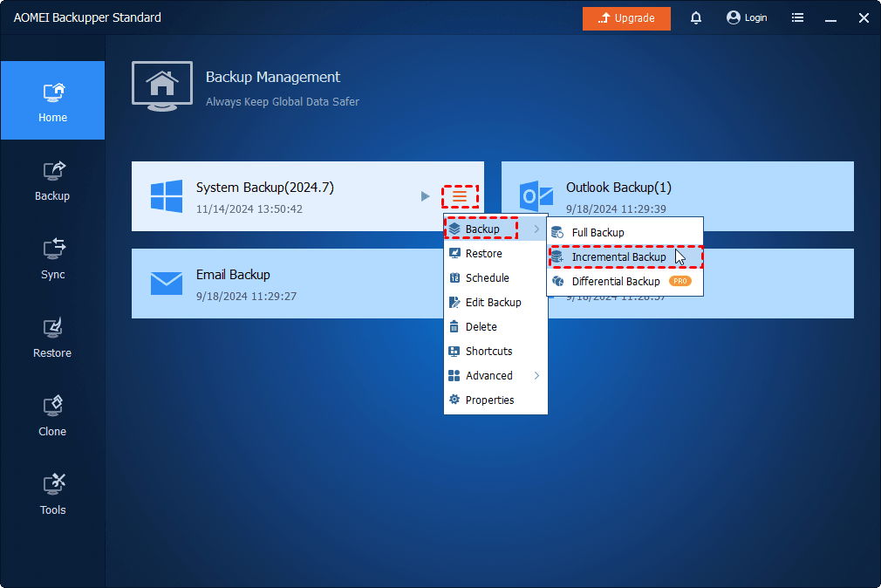Select the System Backup(2024.7) task title
The width and height of the screenshot is (881, 588).
tap(264, 188)
